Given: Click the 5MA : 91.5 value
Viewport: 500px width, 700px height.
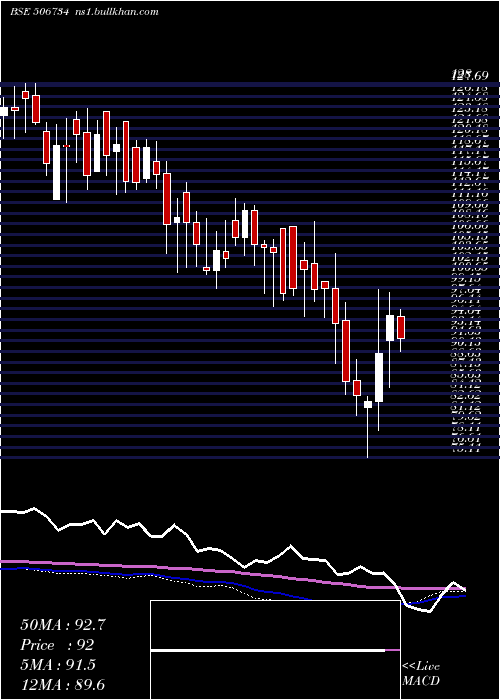Looking at the screenshot, I should [x=58, y=665].
